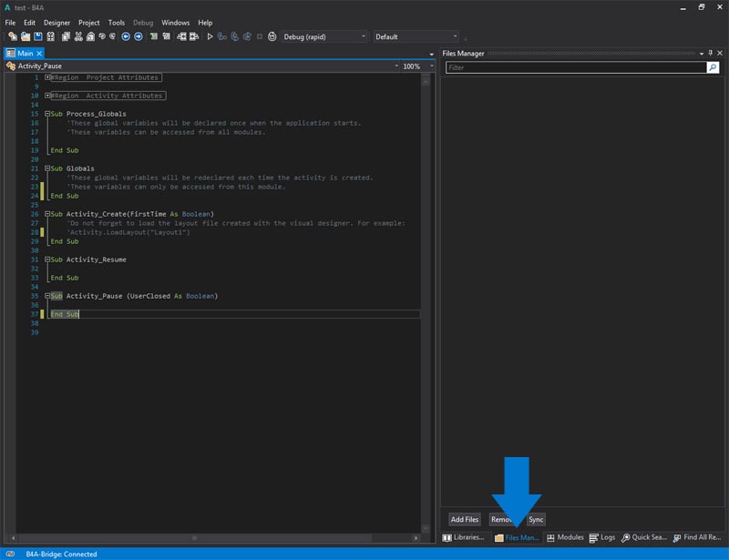This screenshot has height=560, width=729.
Task: Click the Cut scissors icon in toolbar
Action: (78, 36)
